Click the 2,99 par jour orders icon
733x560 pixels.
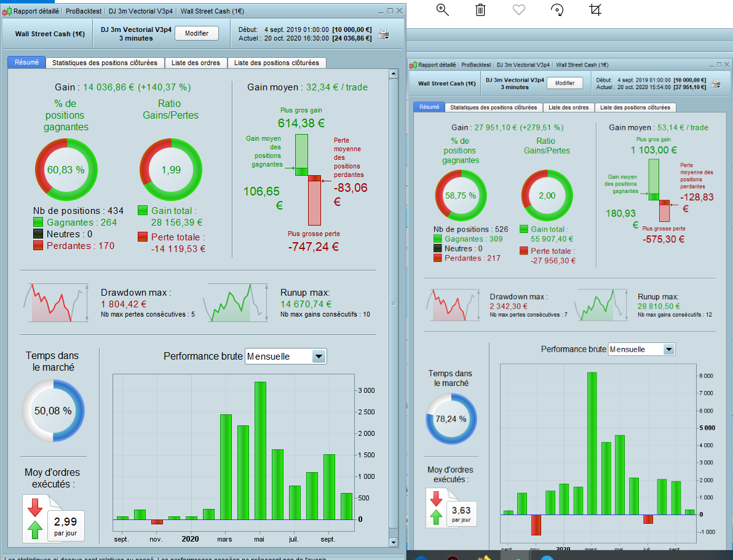click(53, 518)
